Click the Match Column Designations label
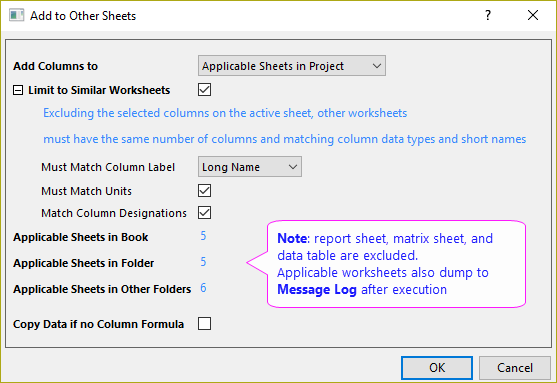Viewport: 557px width, 383px height. pyautogui.click(x=114, y=213)
